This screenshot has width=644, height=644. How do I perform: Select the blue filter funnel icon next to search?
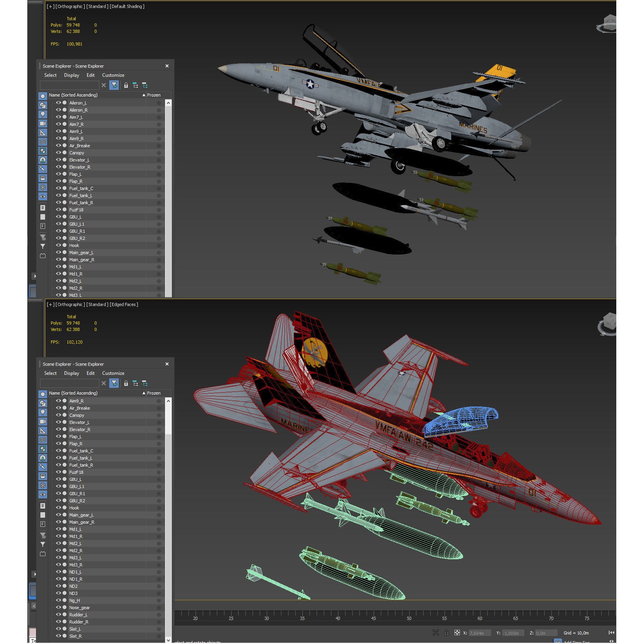[x=114, y=85]
